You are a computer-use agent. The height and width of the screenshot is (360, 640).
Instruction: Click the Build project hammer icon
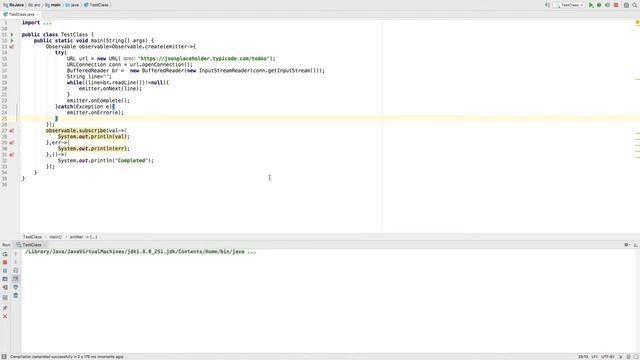coord(547,5)
